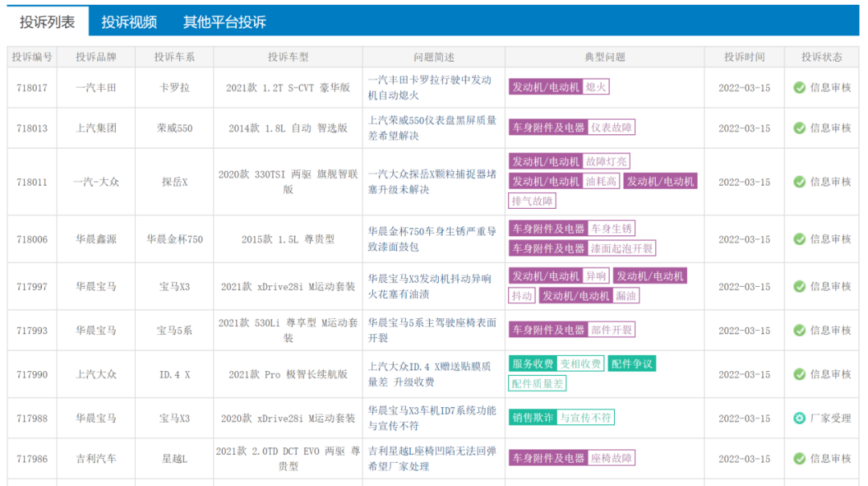Click the 投诉品牌 column header
This screenshot has width=868, height=486.
click(x=96, y=57)
